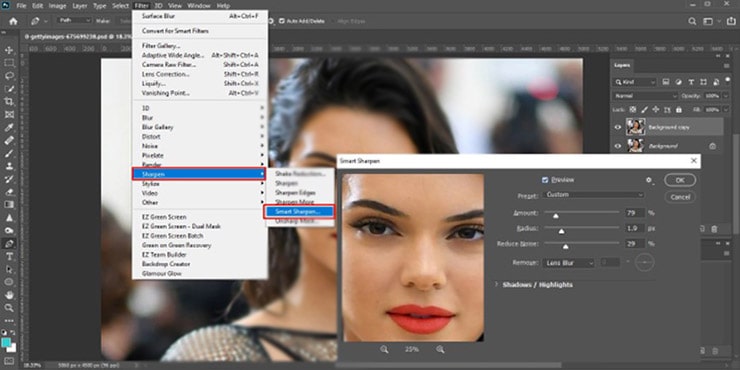
Task: Click the Amount value field
Action: coord(635,213)
